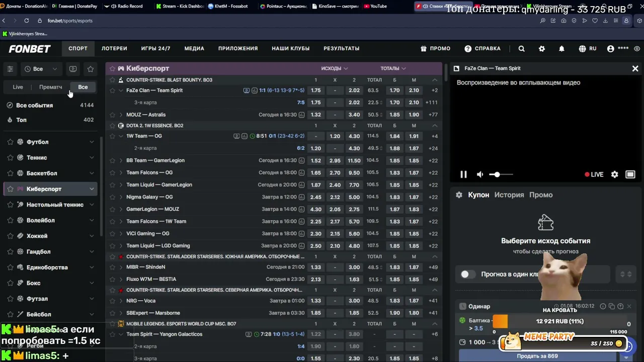Switch to the Live events tab
Image resolution: width=644 pixels, height=362 pixels.
click(18, 87)
